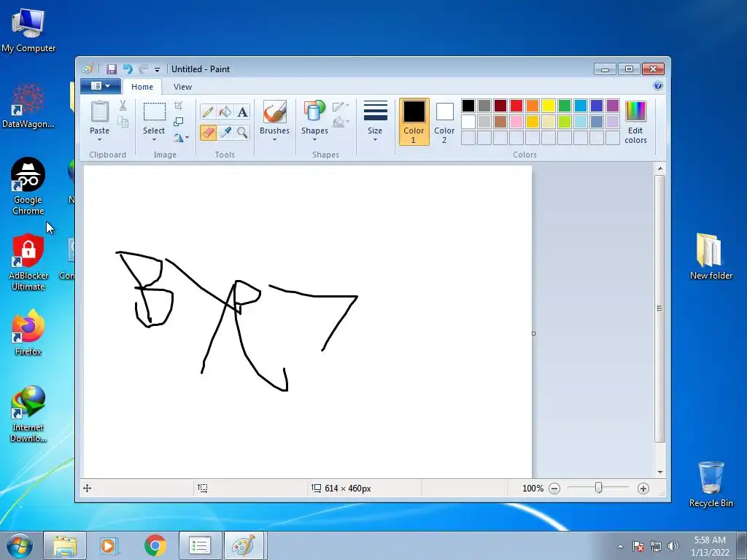747x560 pixels.
Task: Expand the Shapes dropdown arrow
Action: point(314,139)
